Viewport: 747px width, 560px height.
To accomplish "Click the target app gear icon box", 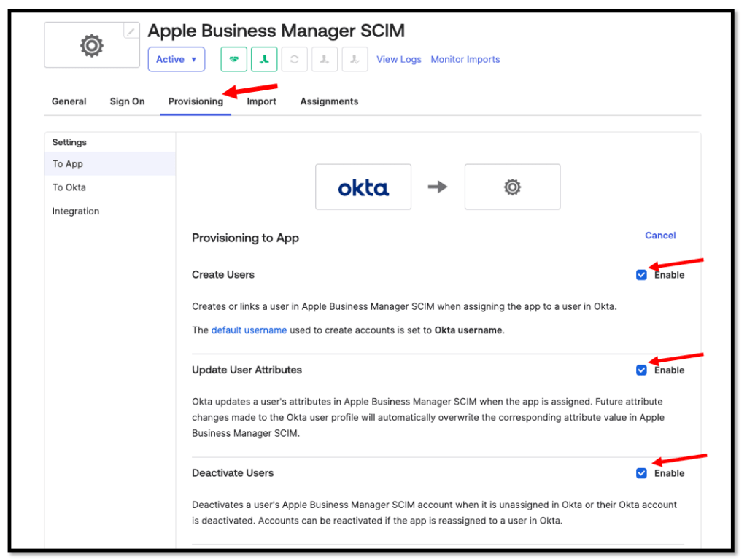I will click(512, 187).
